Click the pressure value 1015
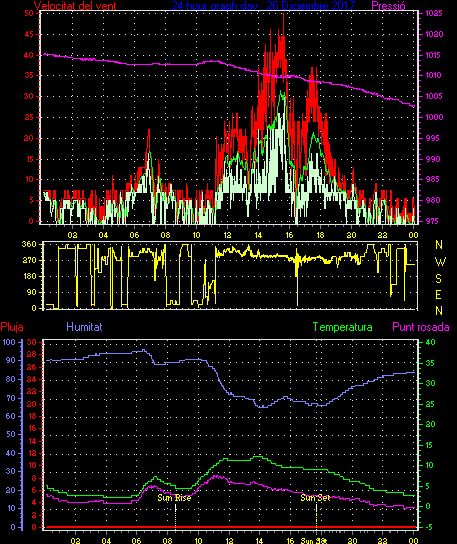457x544 pixels. pyautogui.click(x=434, y=55)
